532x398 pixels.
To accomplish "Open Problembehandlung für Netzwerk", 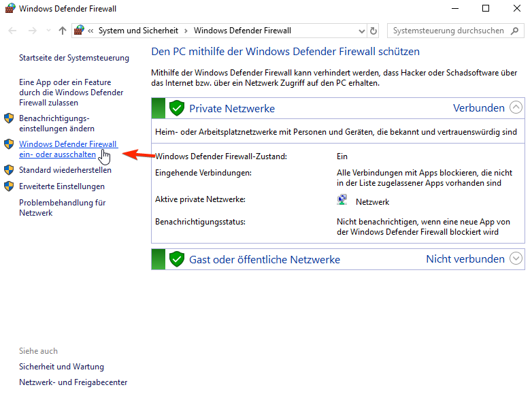I will pos(62,208).
